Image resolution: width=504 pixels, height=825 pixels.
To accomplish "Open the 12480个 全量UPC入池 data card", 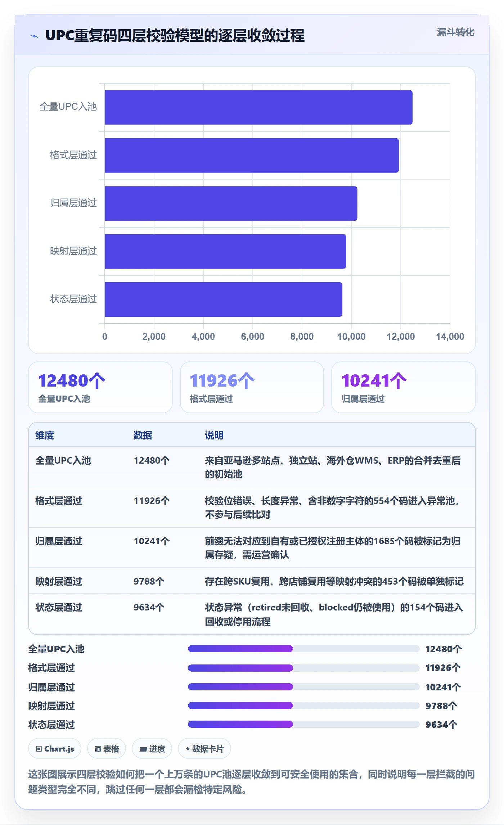I will click(x=100, y=387).
